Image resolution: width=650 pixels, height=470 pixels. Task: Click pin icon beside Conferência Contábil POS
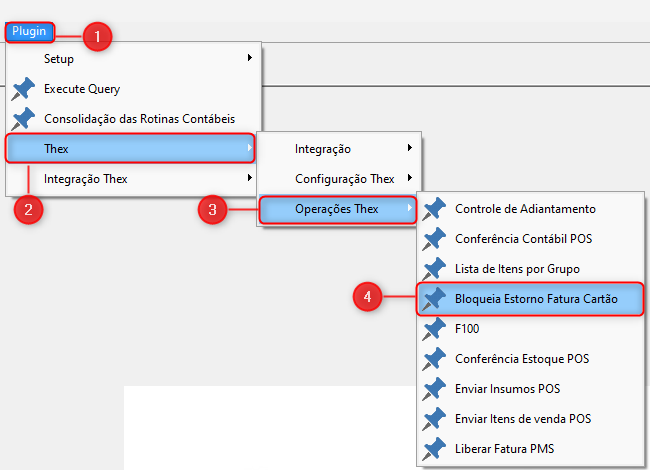(435, 239)
